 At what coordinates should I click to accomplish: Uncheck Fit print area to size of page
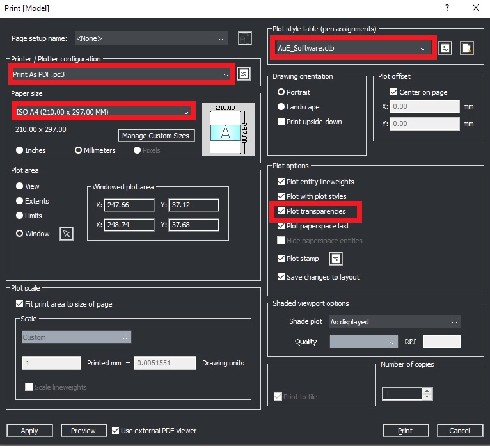click(19, 304)
